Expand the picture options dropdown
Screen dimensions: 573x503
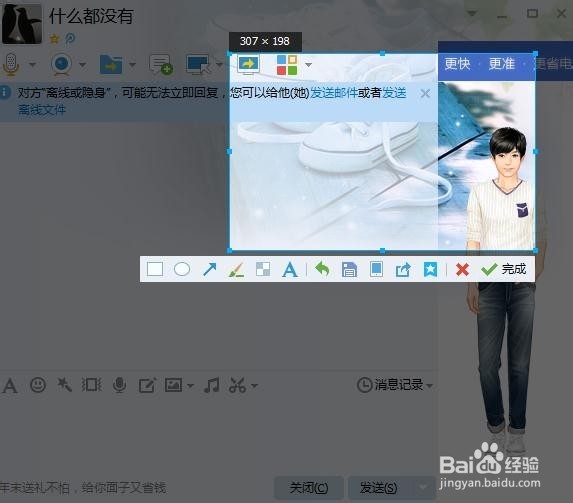190,386
